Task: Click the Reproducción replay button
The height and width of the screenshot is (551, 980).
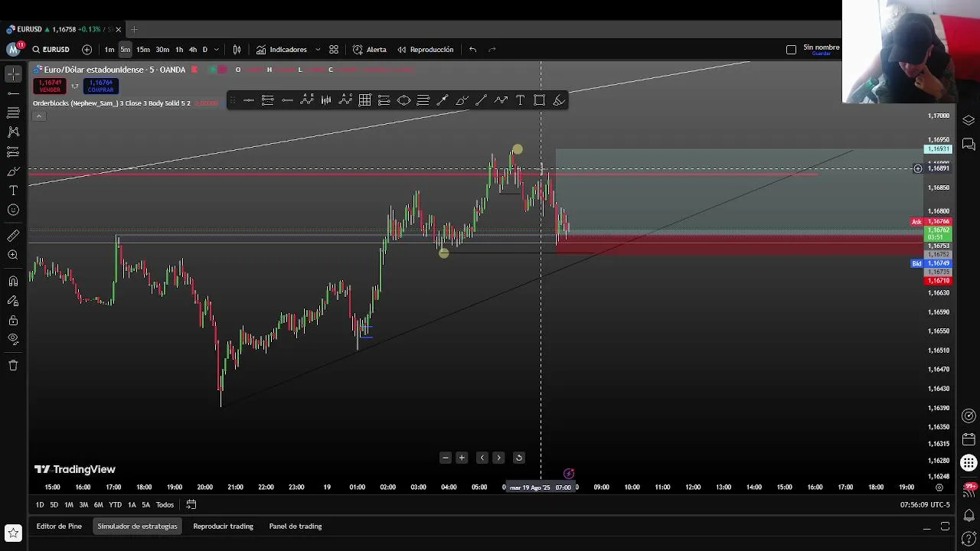Action: pos(426,50)
